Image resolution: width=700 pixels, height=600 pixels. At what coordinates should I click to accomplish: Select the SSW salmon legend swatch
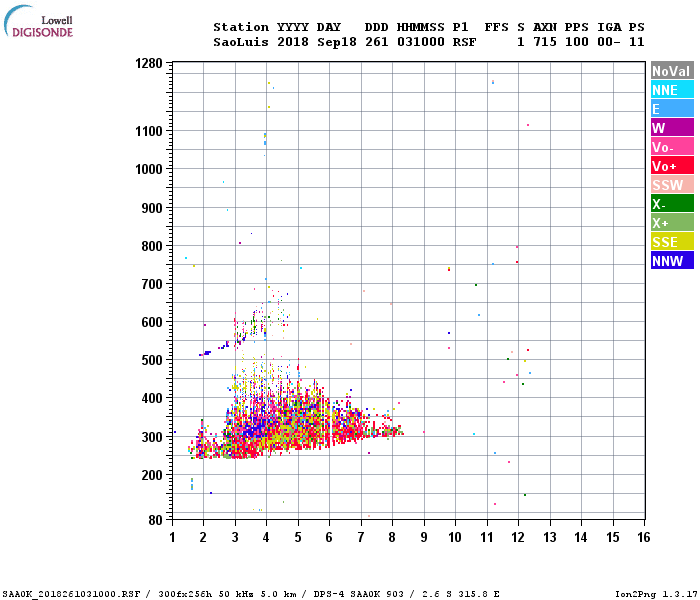[672, 184]
